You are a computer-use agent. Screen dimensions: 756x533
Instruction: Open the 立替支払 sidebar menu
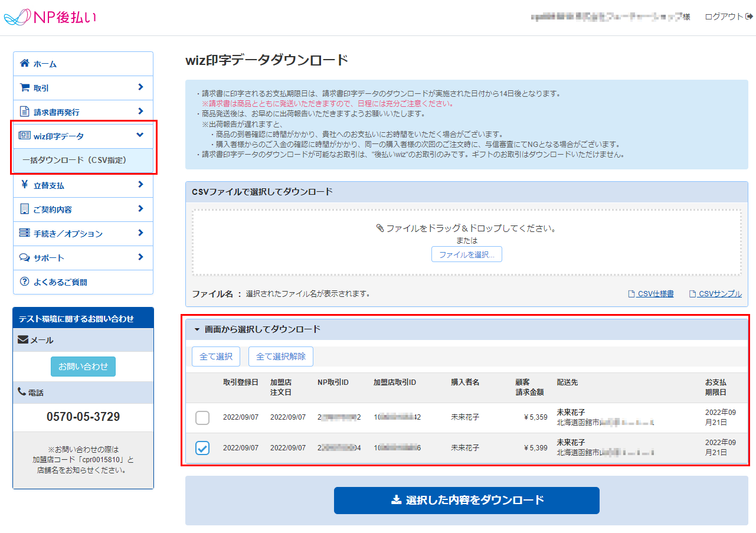tap(83, 185)
